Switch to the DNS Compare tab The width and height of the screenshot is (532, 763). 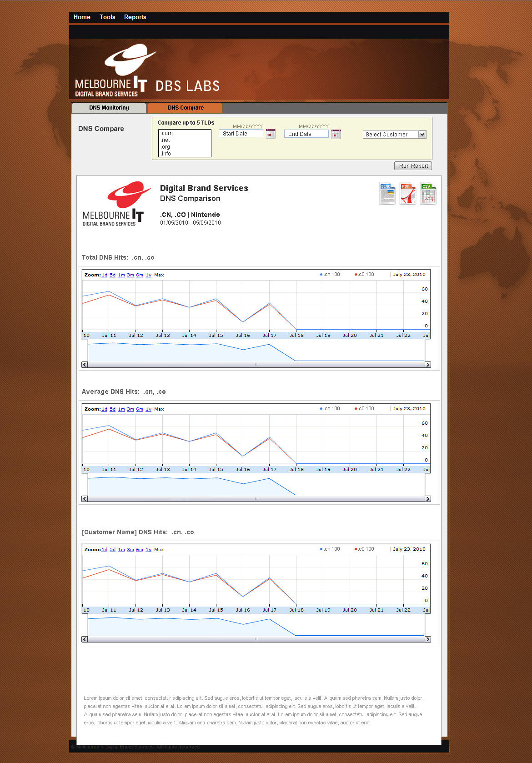[186, 108]
